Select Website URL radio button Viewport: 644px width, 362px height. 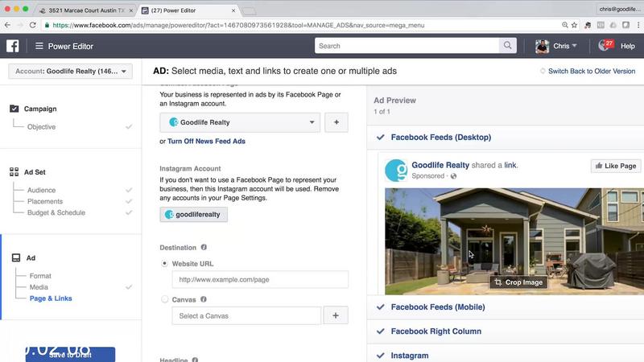click(x=164, y=264)
